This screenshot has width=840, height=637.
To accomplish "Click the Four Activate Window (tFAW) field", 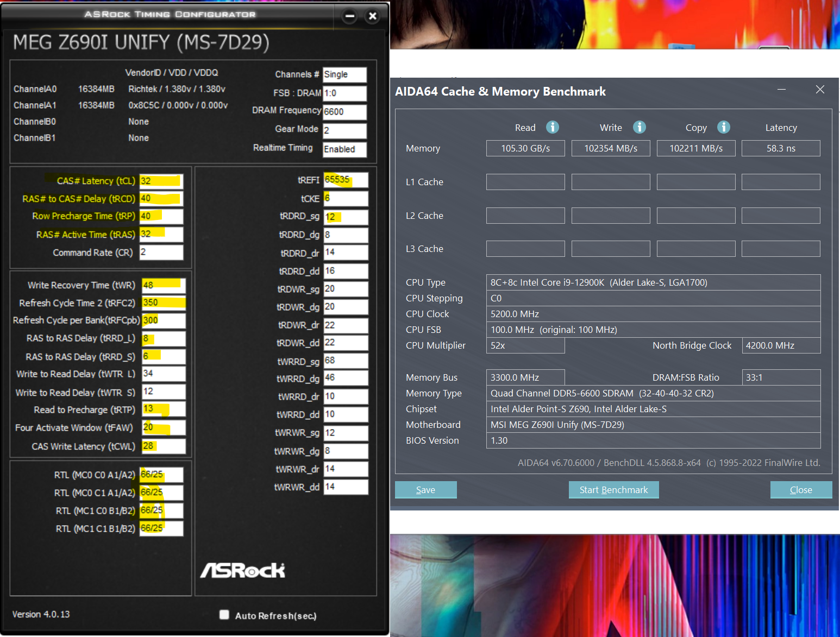I will pyautogui.click(x=164, y=428).
